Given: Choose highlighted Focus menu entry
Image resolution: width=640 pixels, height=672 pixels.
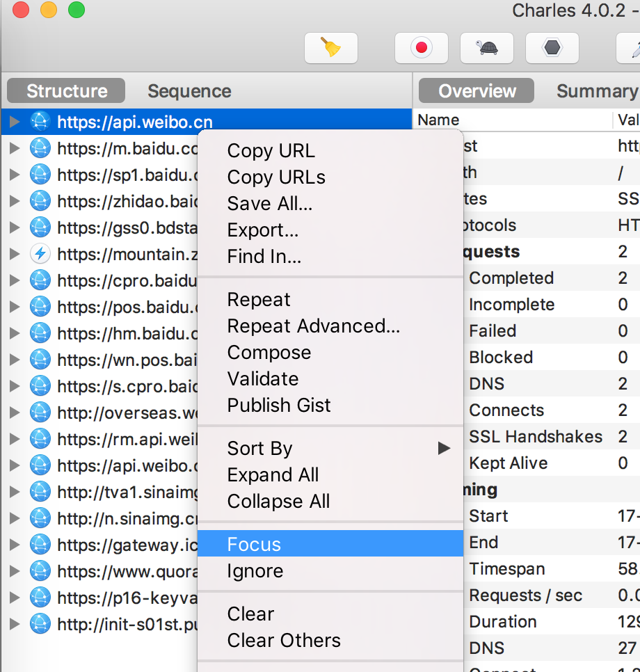Looking at the screenshot, I should click(330, 544).
